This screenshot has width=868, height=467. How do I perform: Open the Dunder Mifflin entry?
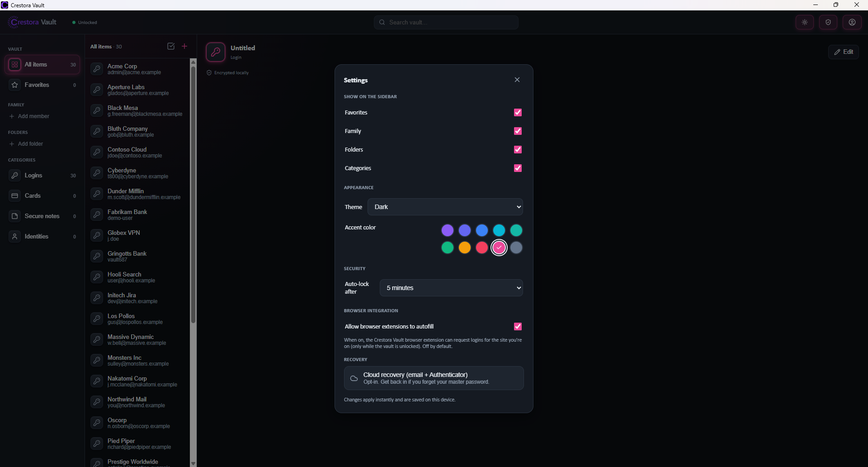click(137, 194)
